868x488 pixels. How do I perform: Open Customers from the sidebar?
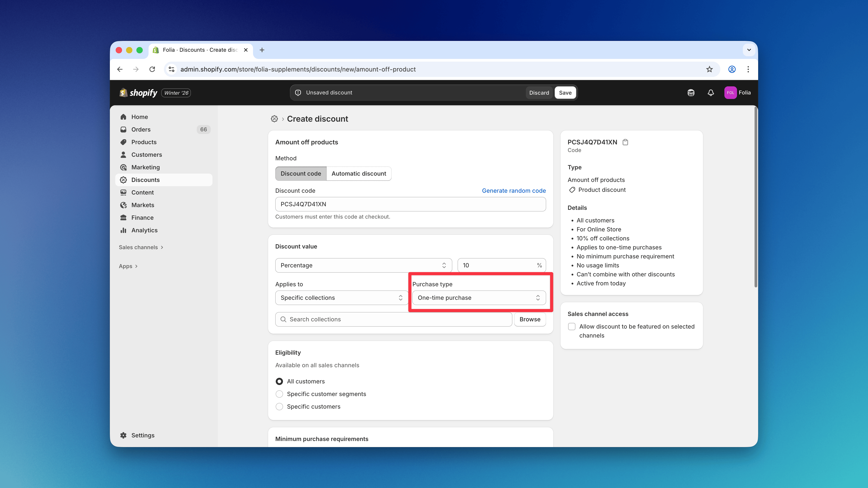coord(164,154)
